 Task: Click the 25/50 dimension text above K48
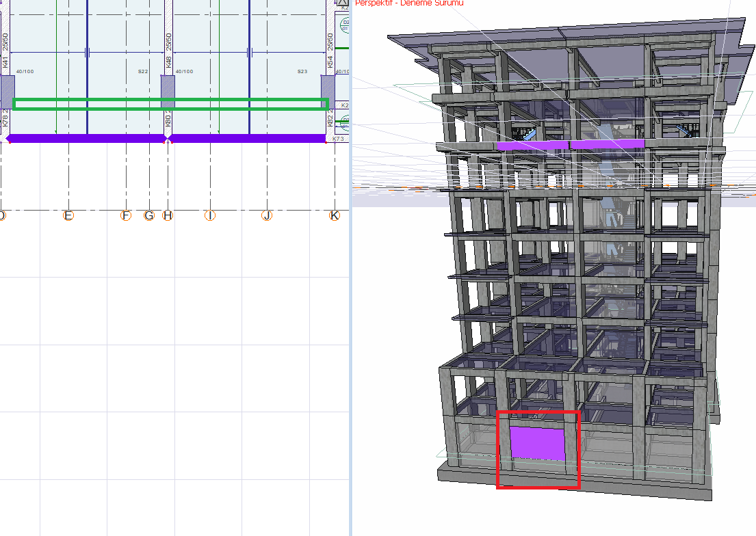coord(168,42)
